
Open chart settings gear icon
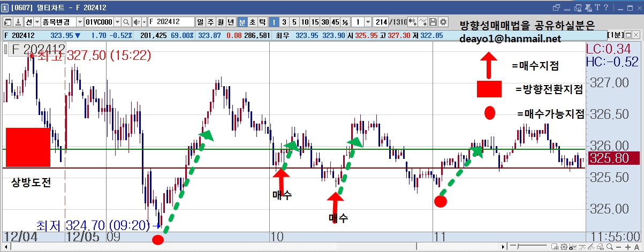(443, 22)
